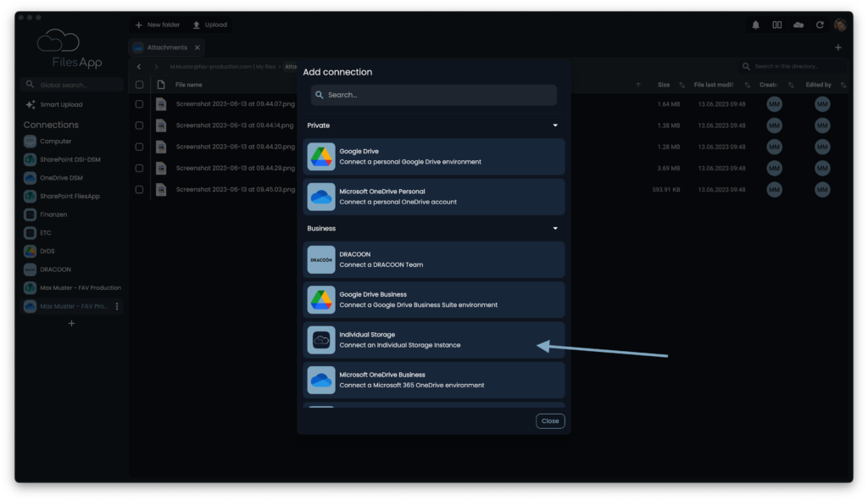Focus the Global search field
The height and width of the screenshot is (501, 868).
pos(72,86)
